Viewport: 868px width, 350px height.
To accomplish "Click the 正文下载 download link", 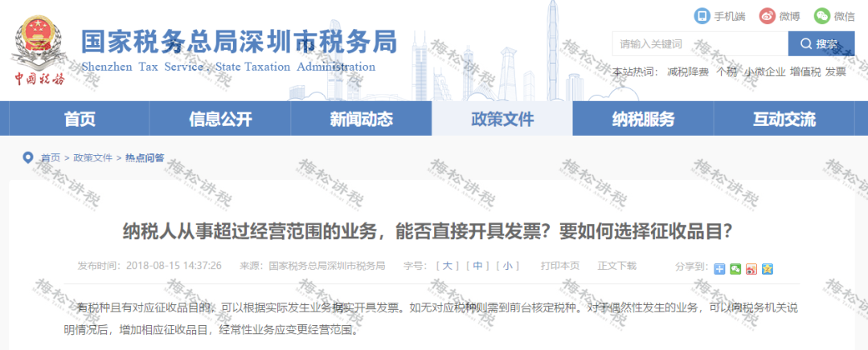I will tap(616, 266).
